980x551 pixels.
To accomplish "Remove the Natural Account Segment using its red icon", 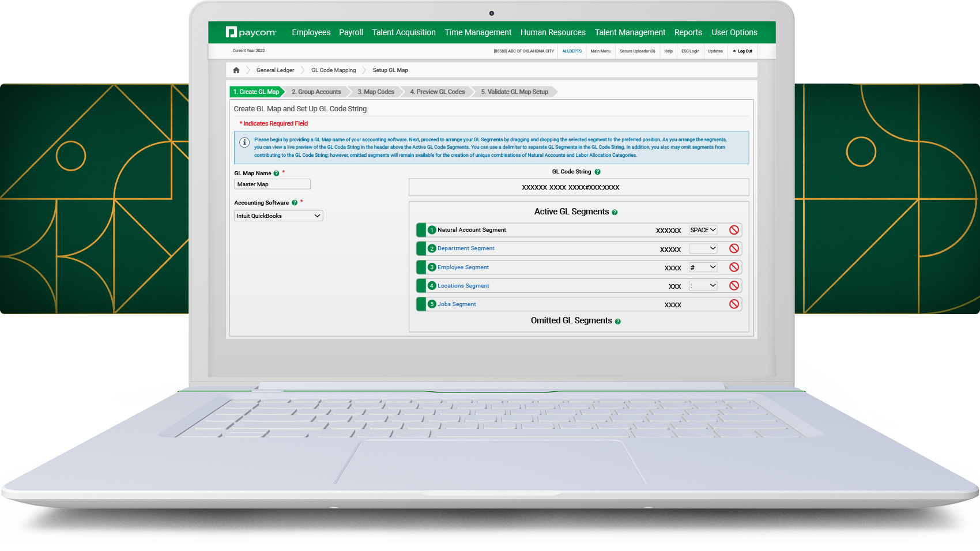I will 734,230.
